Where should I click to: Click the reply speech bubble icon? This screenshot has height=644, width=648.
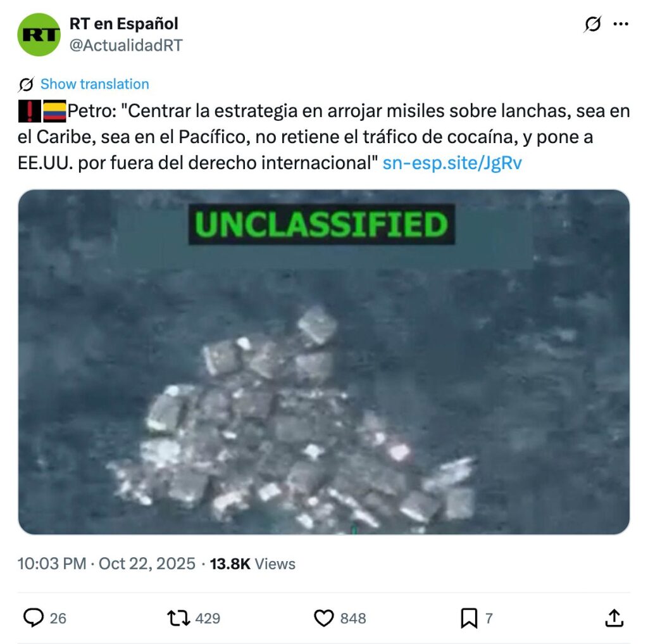pos(34,618)
